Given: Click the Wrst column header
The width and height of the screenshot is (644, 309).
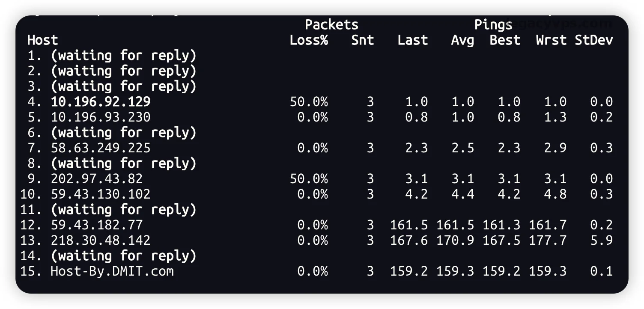Looking at the screenshot, I should tap(551, 40).
